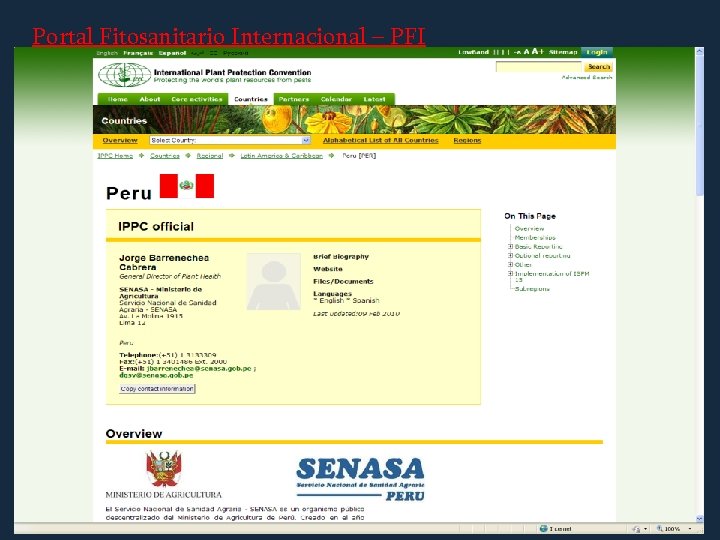Click the IPPC globe logo
The width and height of the screenshot is (720, 540).
click(124, 74)
